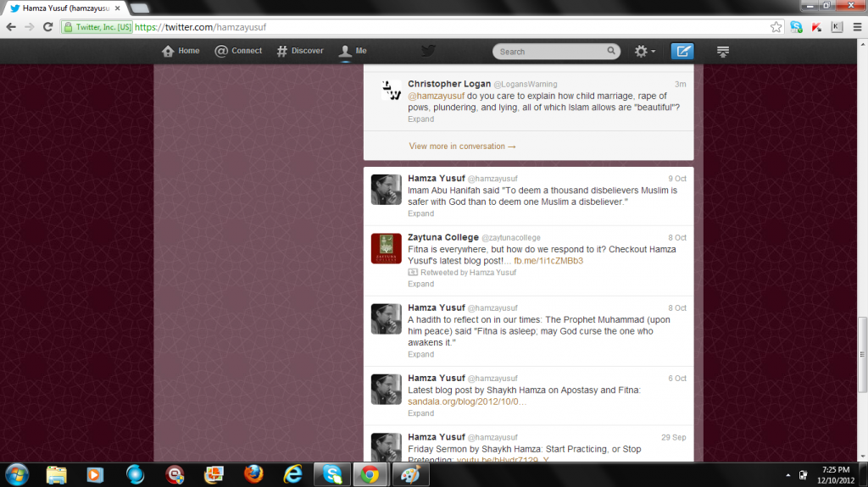
Task: Expand the Zaytuna College retweet
Action: pos(420,284)
